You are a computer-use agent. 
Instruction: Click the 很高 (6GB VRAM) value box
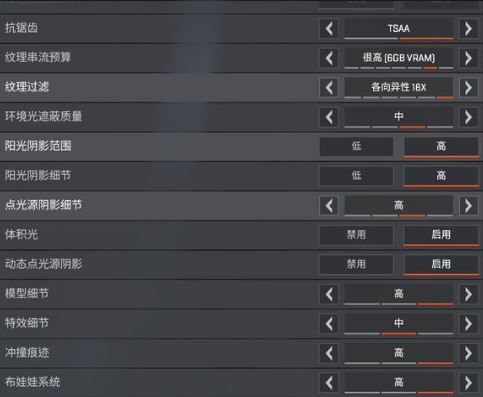tap(399, 58)
